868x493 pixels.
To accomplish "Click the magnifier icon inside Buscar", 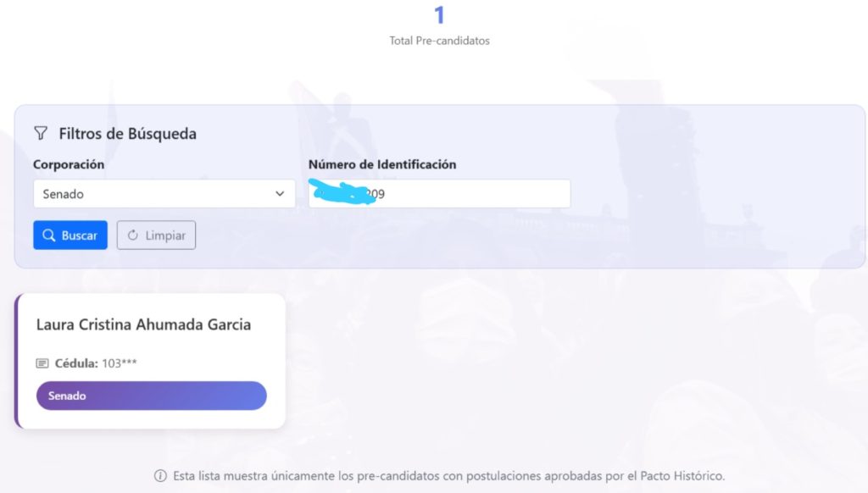I will (x=49, y=235).
